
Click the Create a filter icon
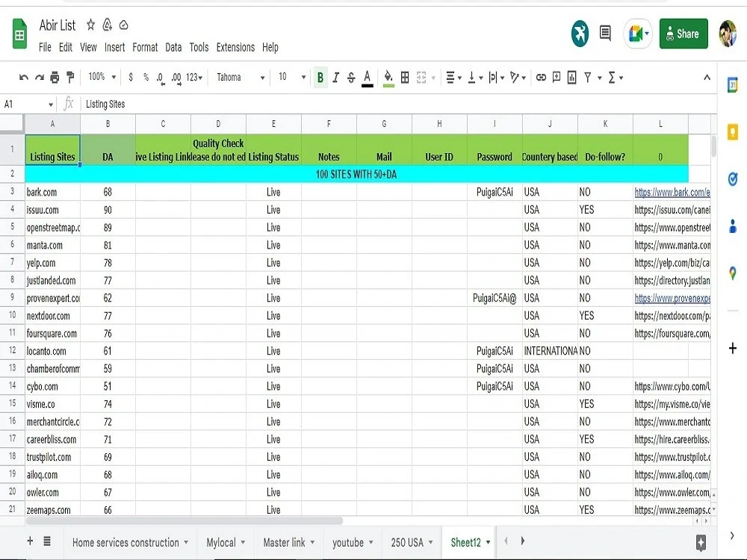(x=588, y=78)
